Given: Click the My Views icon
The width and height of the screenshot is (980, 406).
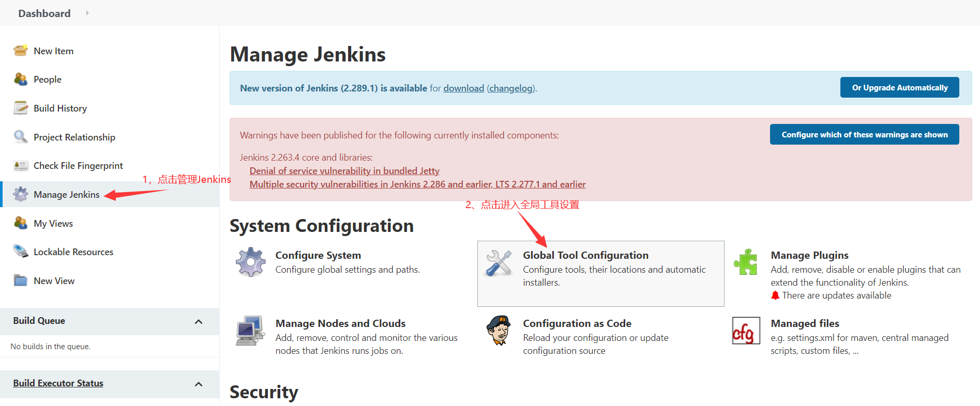Looking at the screenshot, I should [21, 223].
